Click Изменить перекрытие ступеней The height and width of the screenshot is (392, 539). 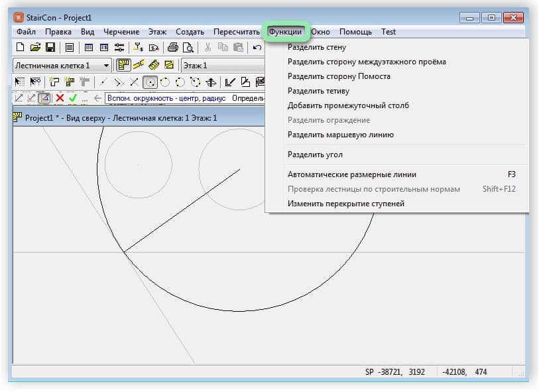[x=345, y=204]
